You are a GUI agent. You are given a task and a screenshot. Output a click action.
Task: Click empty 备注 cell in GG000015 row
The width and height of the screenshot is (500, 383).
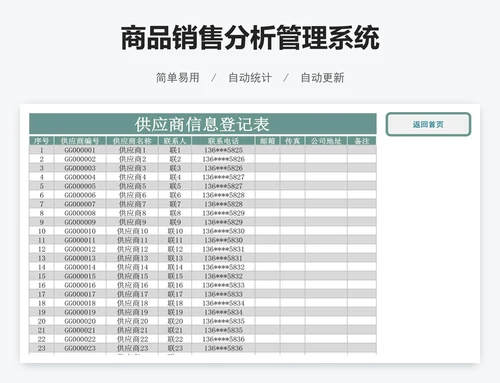[x=362, y=276]
